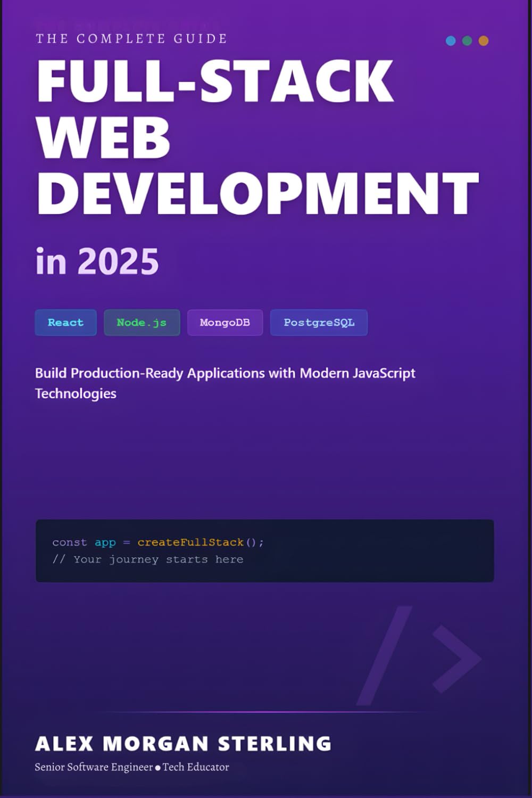The width and height of the screenshot is (532, 798).
Task: Click the author name ALEX MORGAN STERLING
Action: pyautogui.click(x=182, y=743)
